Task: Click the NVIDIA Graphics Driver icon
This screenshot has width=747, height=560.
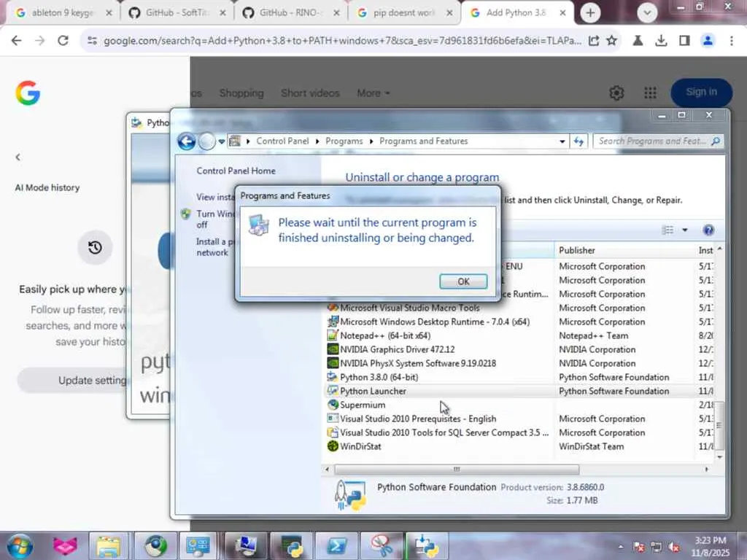Action: click(x=333, y=349)
